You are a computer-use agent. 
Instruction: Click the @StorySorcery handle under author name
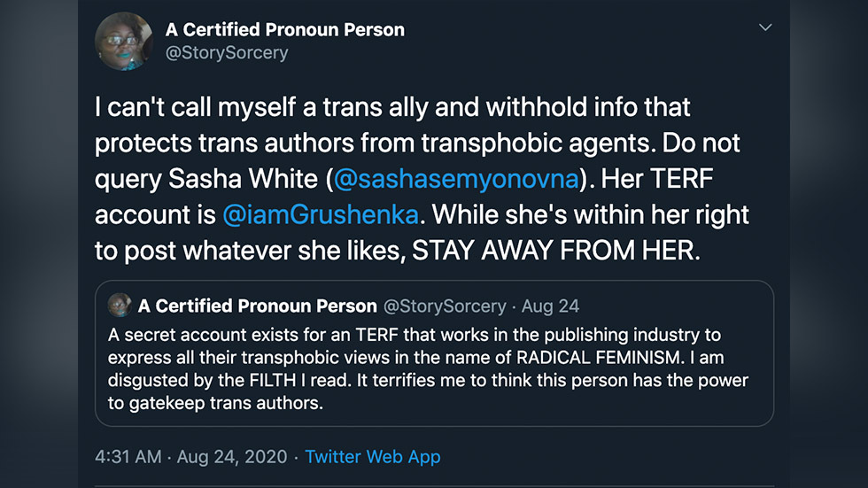click(x=227, y=52)
